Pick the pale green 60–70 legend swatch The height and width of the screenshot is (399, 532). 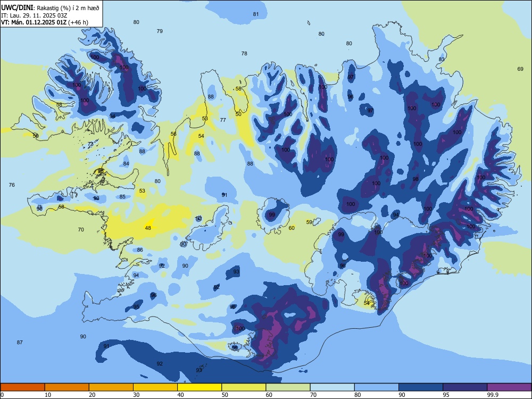tap(288, 387)
